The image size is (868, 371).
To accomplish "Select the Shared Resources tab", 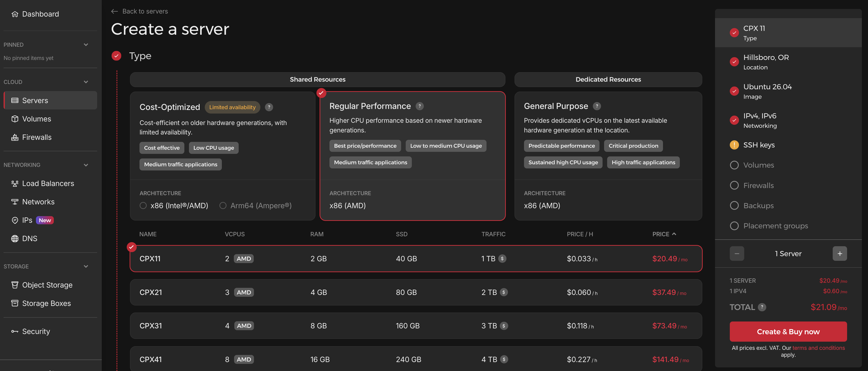I will (x=317, y=80).
